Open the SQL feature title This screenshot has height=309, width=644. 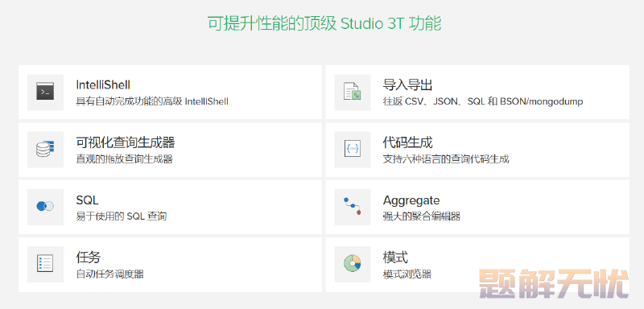[87, 200]
